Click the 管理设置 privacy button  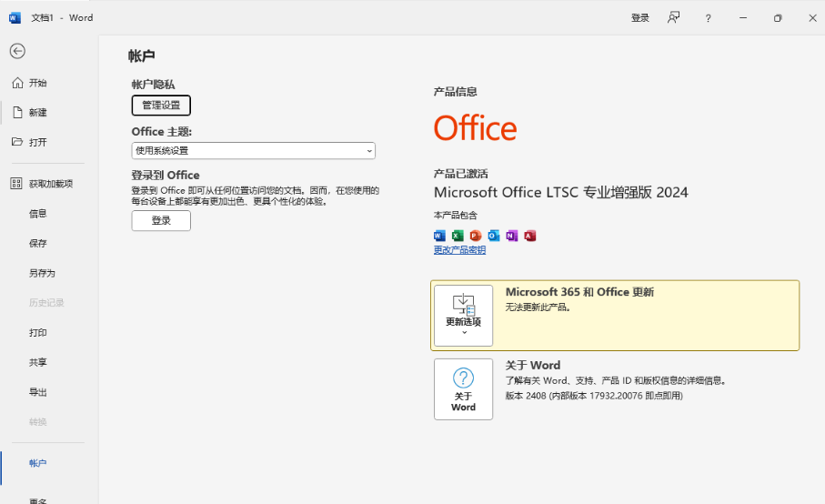(x=161, y=106)
